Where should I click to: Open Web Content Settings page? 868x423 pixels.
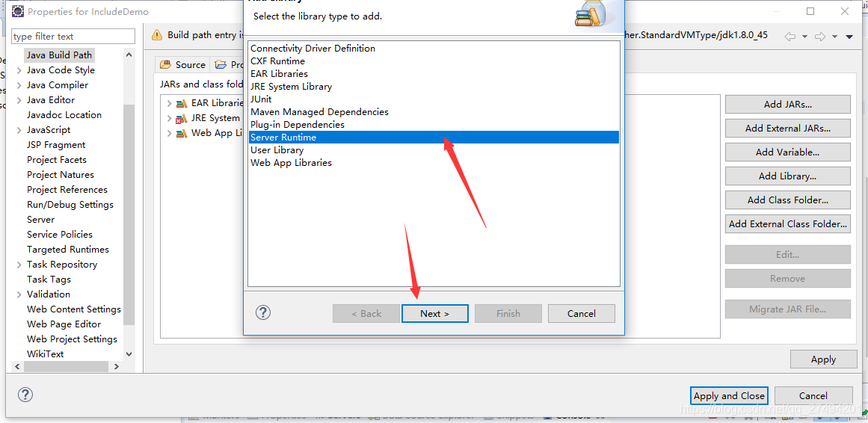[x=73, y=309]
